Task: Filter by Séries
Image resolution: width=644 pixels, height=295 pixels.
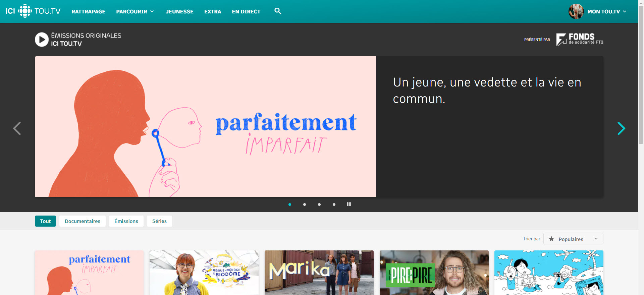Action: tap(159, 221)
